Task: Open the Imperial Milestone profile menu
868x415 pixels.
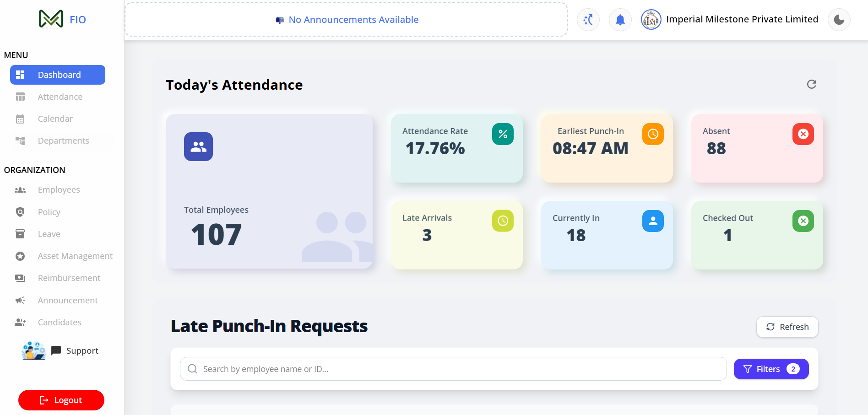Action: coord(729,19)
